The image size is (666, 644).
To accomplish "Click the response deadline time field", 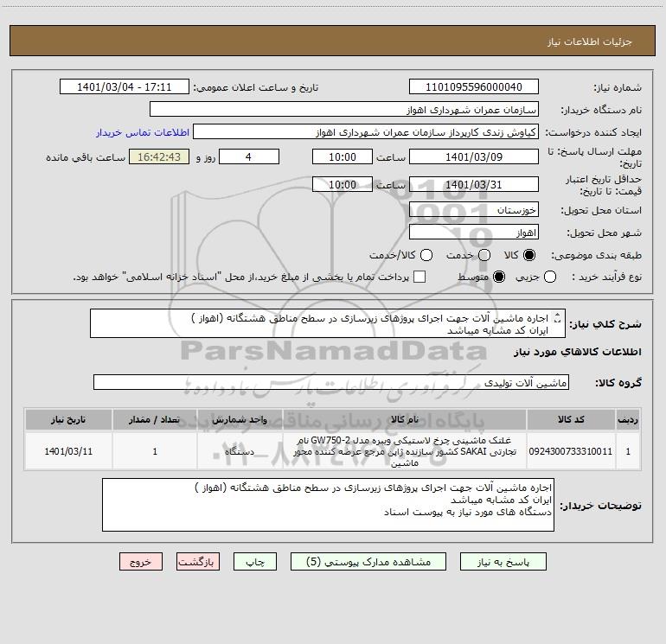I will [x=343, y=156].
